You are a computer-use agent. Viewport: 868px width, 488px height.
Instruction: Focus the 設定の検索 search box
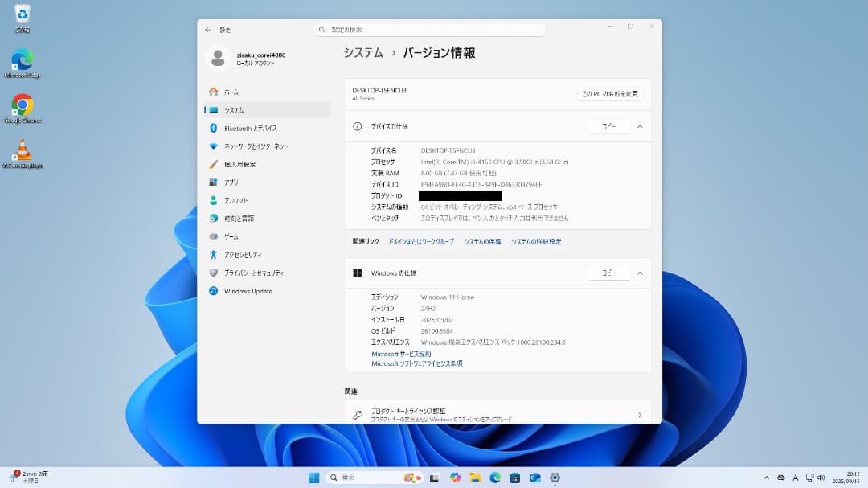pyautogui.click(x=429, y=30)
